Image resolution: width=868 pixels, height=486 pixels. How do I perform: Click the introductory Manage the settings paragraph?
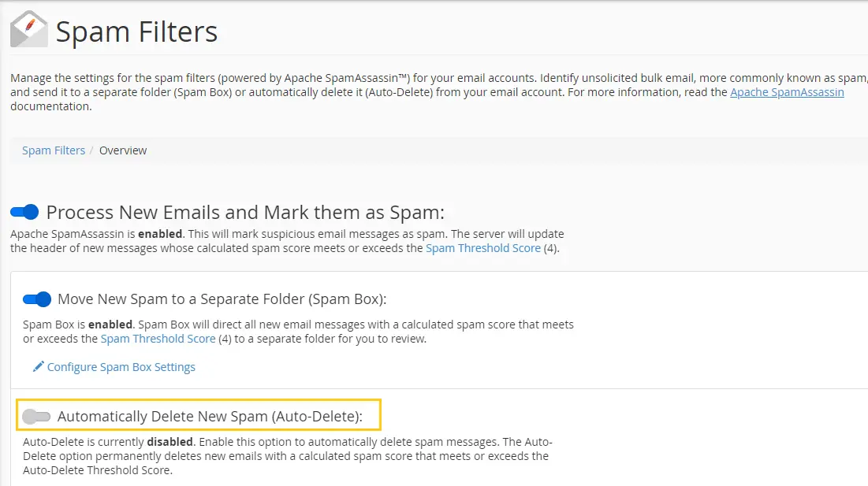pos(439,92)
